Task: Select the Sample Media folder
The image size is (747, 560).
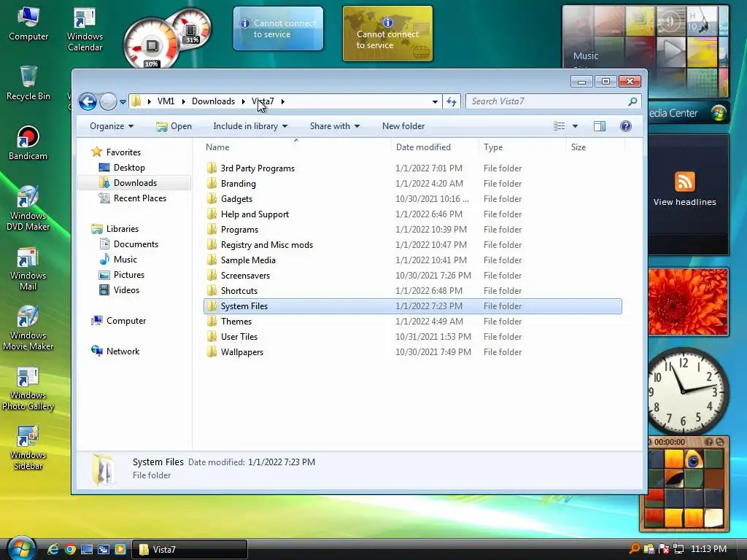Action: point(248,260)
